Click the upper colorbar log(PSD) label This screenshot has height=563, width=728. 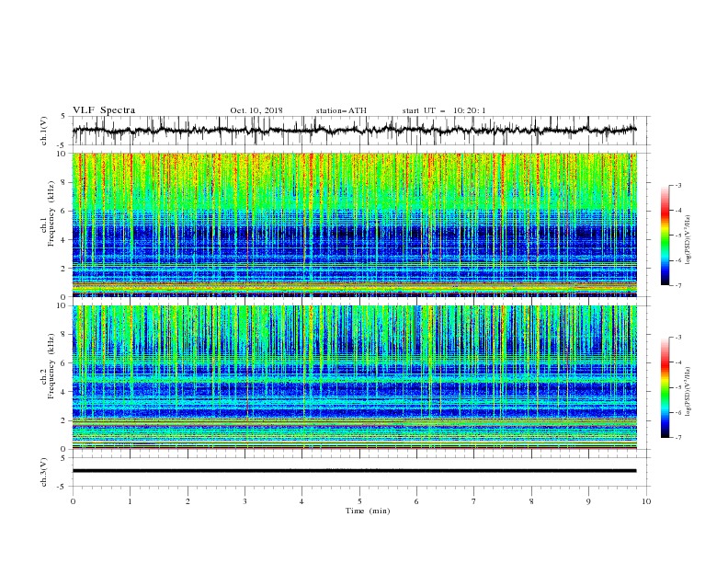[x=688, y=239]
